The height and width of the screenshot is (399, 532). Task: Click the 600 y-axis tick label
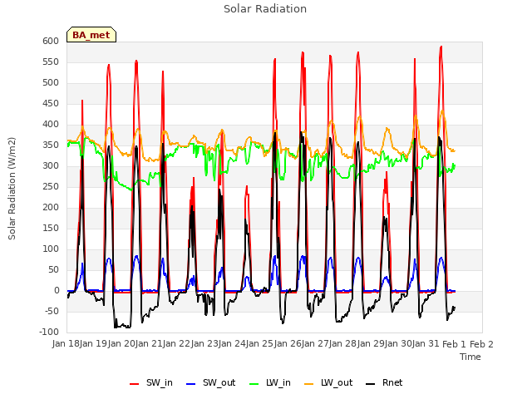coord(51,42)
